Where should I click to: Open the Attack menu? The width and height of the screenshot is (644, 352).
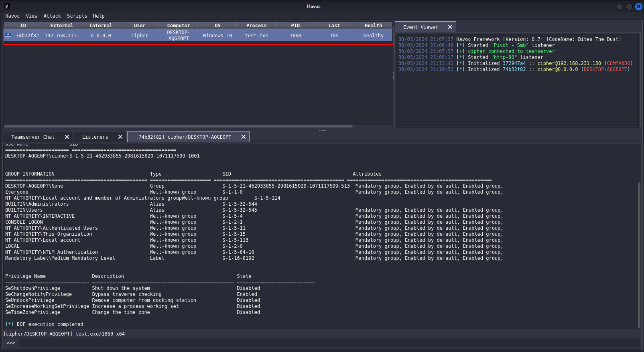coord(52,16)
